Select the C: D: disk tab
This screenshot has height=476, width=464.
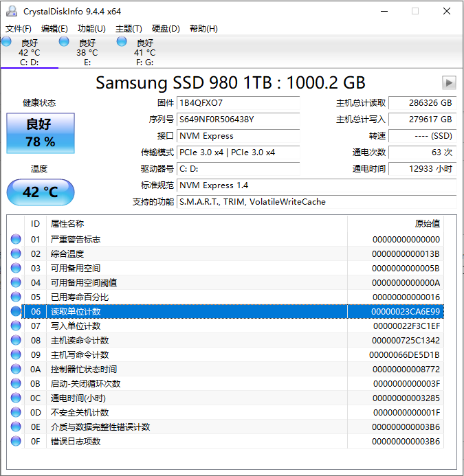[x=30, y=52]
